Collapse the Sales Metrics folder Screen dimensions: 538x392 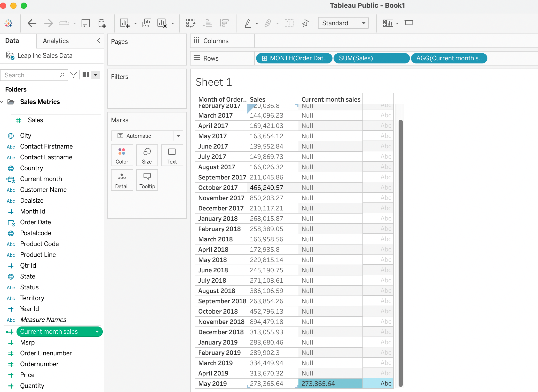coord(2,102)
